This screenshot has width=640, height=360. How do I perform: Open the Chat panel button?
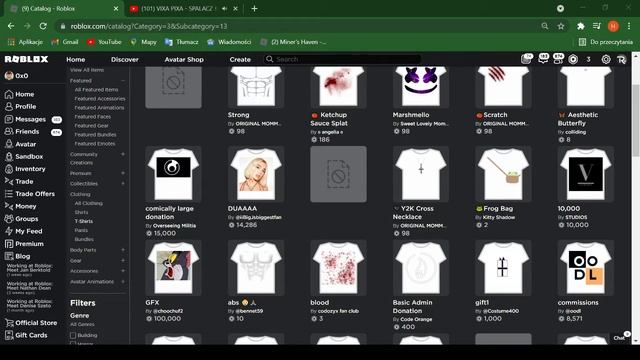[621, 337]
